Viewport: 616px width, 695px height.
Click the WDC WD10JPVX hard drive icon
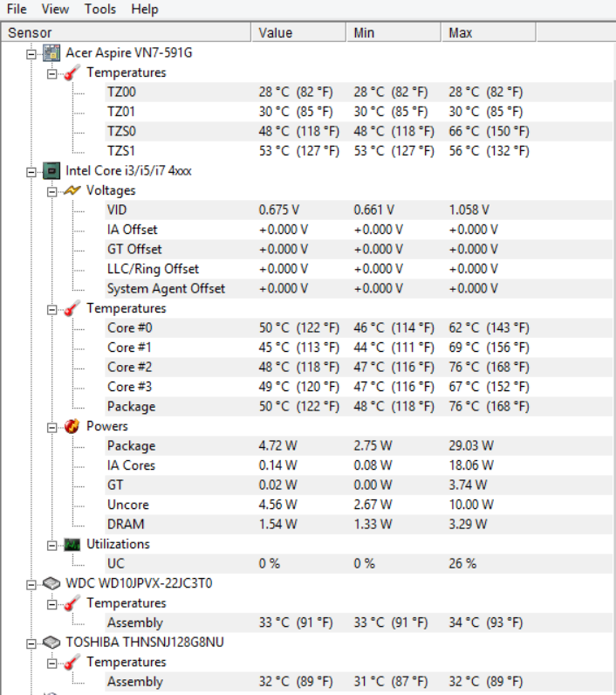click(x=51, y=583)
